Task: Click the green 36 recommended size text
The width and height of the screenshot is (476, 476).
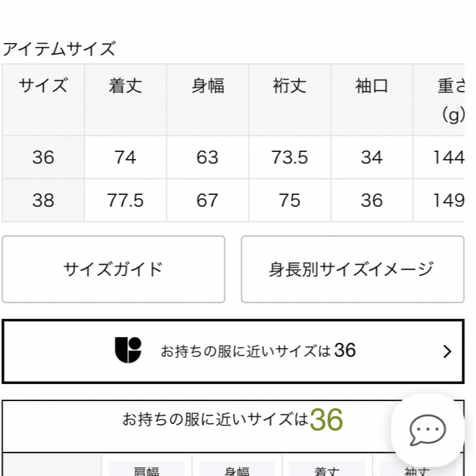Action: point(326,420)
